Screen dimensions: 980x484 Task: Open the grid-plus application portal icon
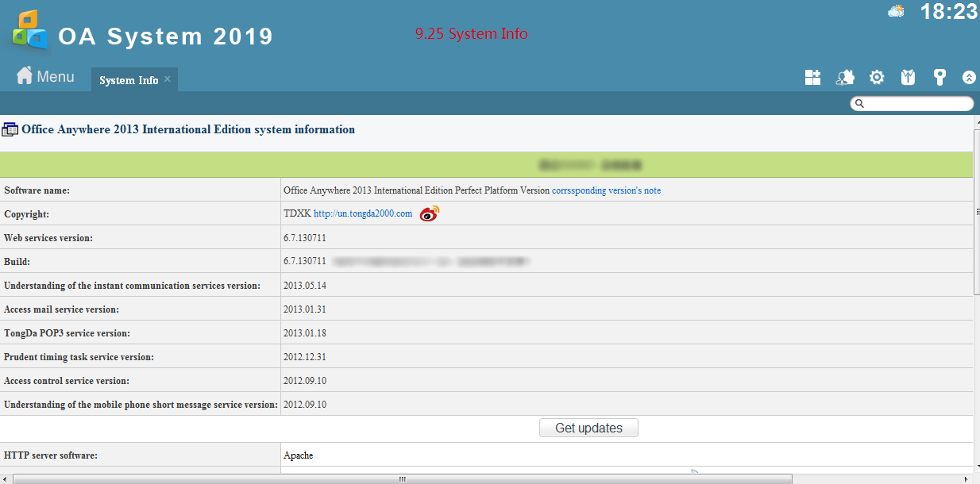pos(812,77)
